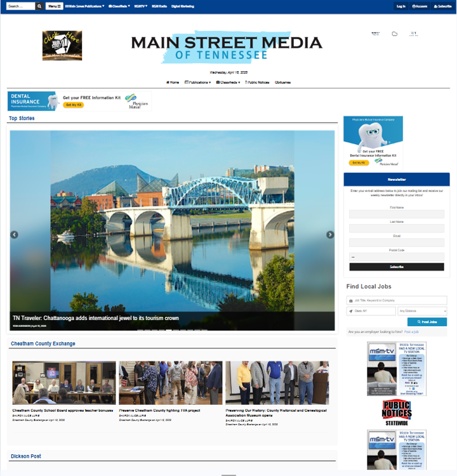This screenshot has height=476, width=457.
Task: Open 'Cheatham County School Board approves teacher bonuses'
Action: click(x=63, y=411)
